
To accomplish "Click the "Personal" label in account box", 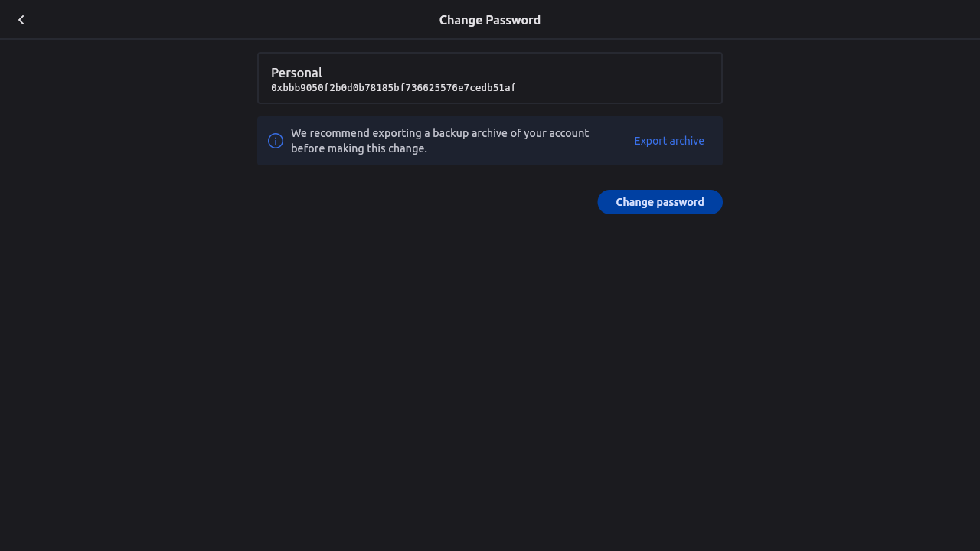I will click(x=296, y=73).
